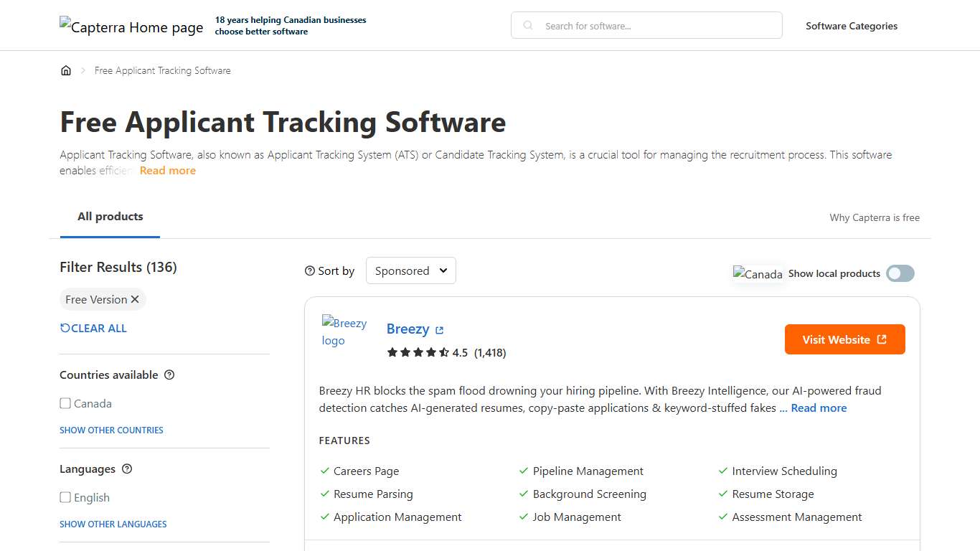Click the external link icon beside Breezy
980x551 pixels.
(440, 329)
